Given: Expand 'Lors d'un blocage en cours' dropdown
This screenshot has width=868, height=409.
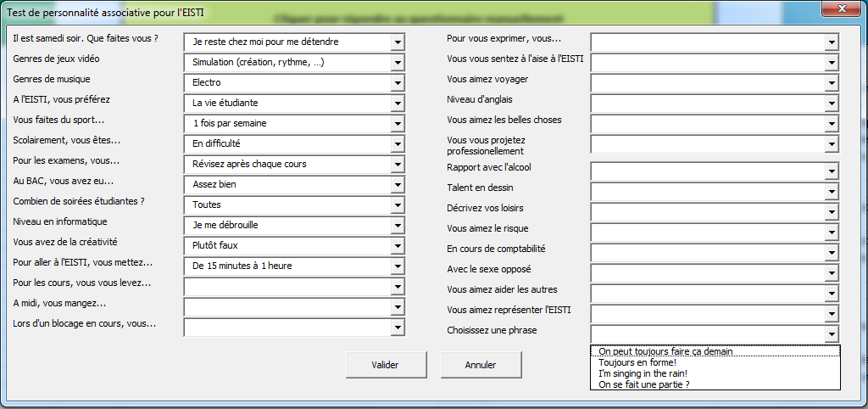Looking at the screenshot, I should pyautogui.click(x=398, y=328).
